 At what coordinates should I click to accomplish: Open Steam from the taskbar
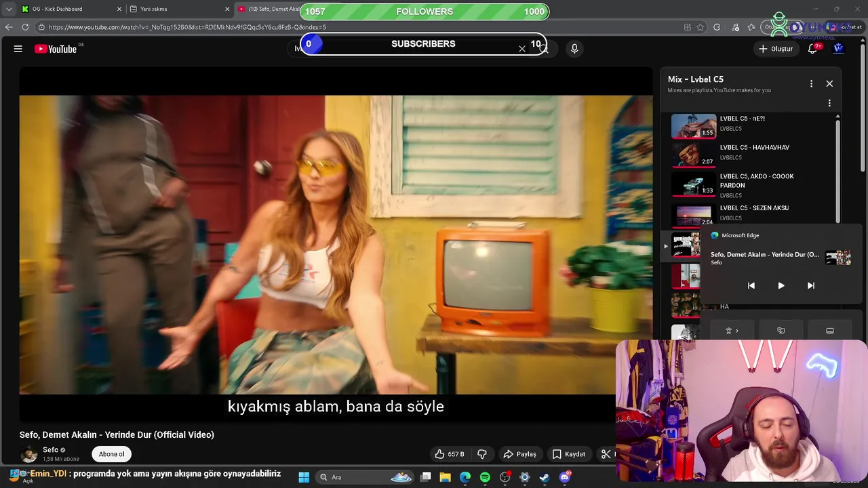point(545,477)
